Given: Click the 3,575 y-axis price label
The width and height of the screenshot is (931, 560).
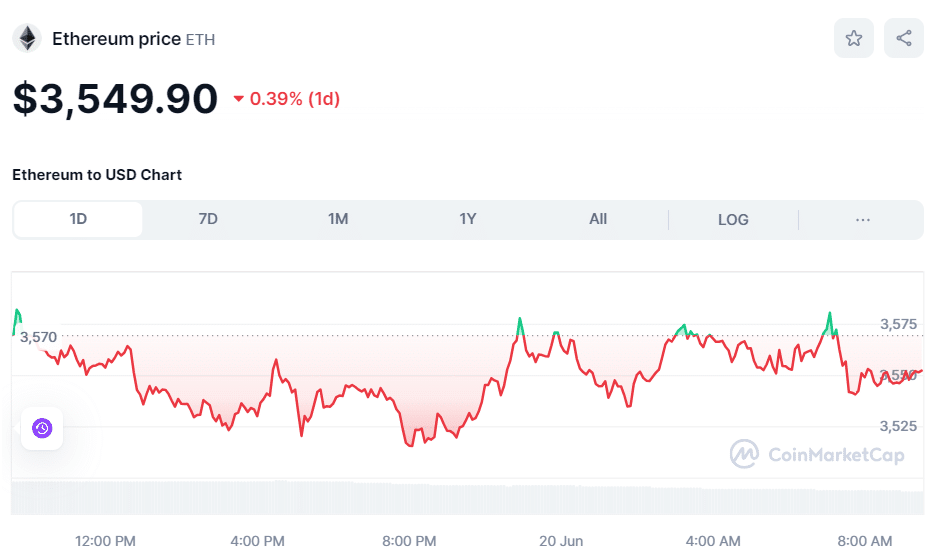Looking at the screenshot, I should [x=898, y=324].
